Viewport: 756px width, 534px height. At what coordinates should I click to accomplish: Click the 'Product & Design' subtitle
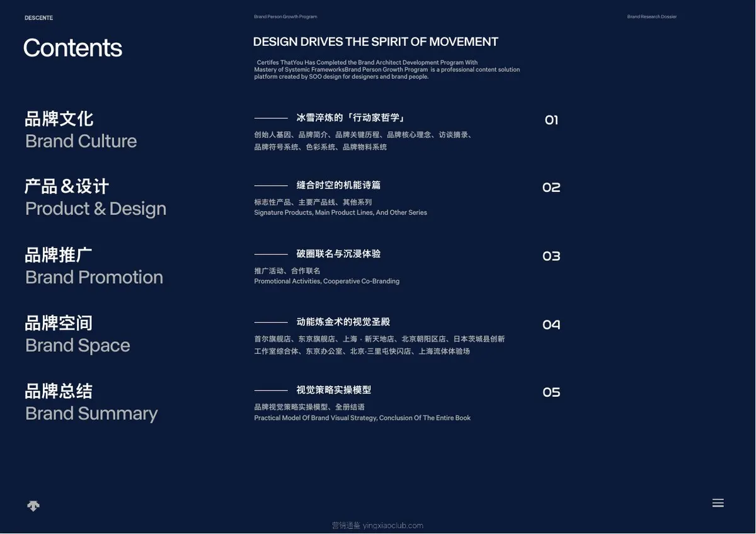(x=96, y=208)
